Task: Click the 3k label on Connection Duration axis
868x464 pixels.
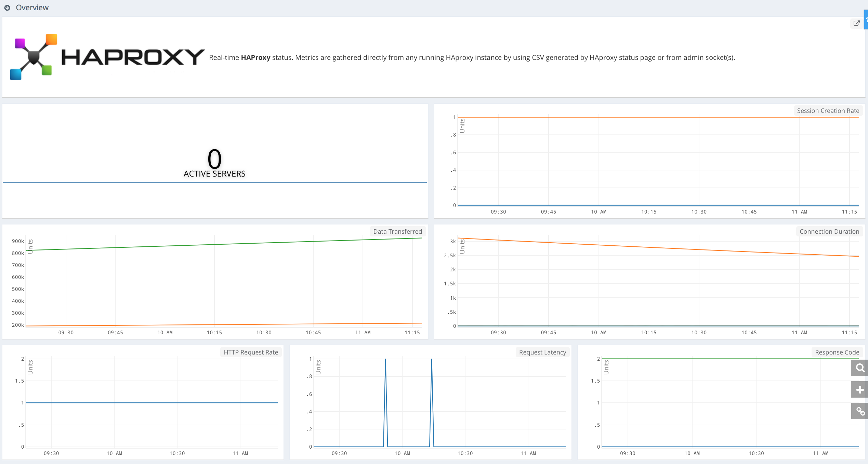Action: tap(453, 241)
